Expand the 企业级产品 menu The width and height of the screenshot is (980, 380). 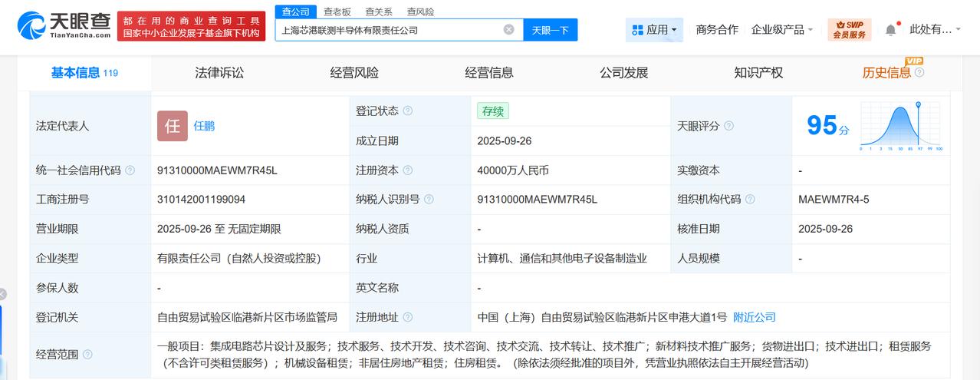tap(782, 30)
